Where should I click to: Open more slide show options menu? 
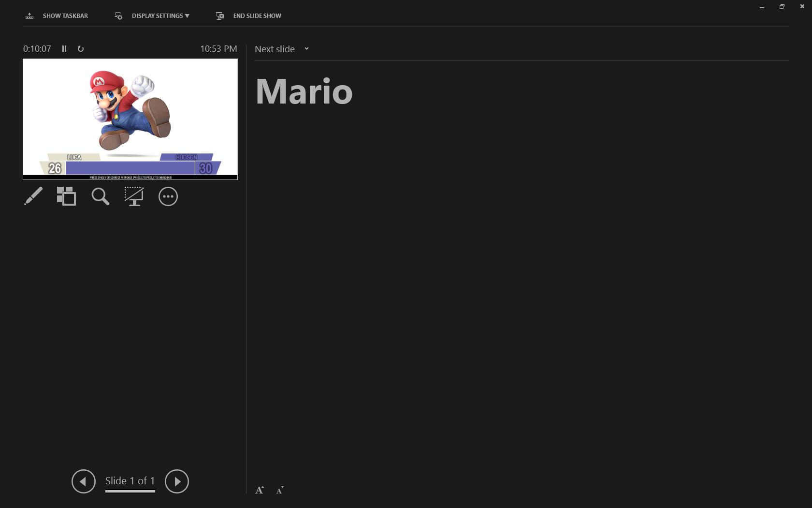(x=168, y=196)
